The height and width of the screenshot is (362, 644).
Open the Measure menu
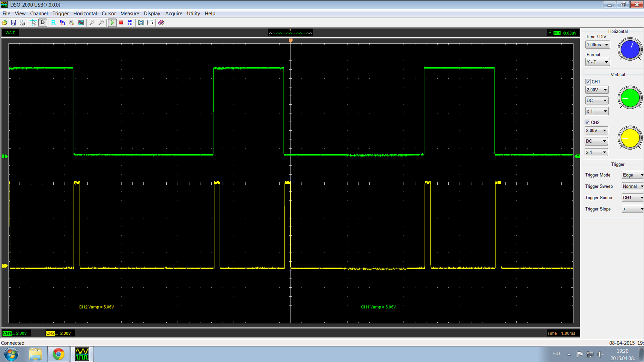130,14
